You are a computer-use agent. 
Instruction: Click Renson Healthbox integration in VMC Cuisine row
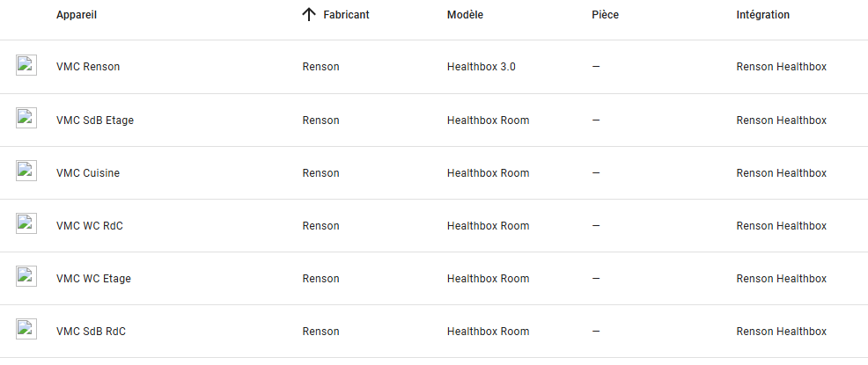click(781, 173)
